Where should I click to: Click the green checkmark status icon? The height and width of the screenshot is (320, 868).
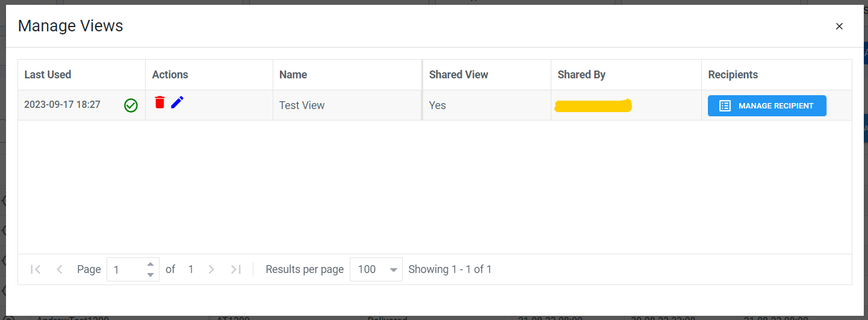[x=131, y=105]
